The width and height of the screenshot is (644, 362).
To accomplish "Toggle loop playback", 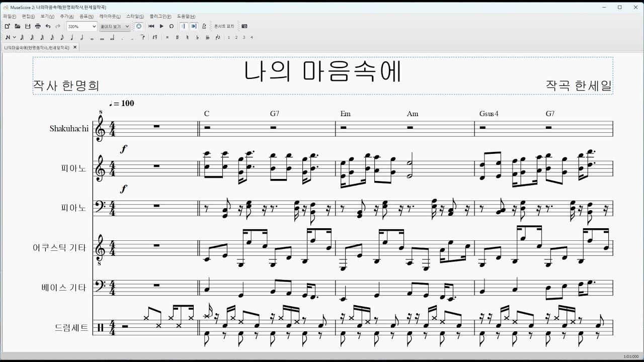I will (x=172, y=26).
